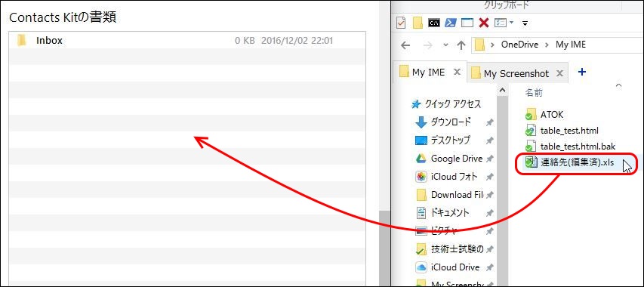Click the folder icon in the address bar
The height and width of the screenshot is (287, 644).
pos(479,45)
